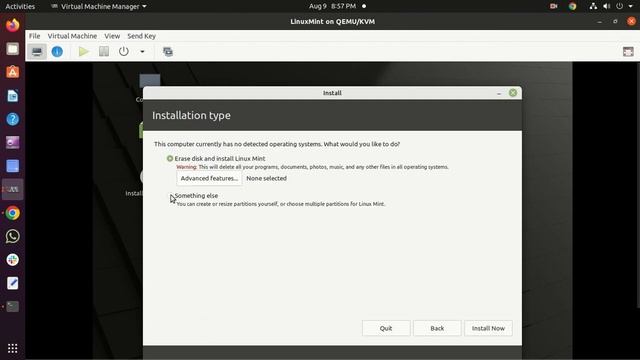Open the network status icon
Screen dimensions: 640x360
[x=593, y=6]
